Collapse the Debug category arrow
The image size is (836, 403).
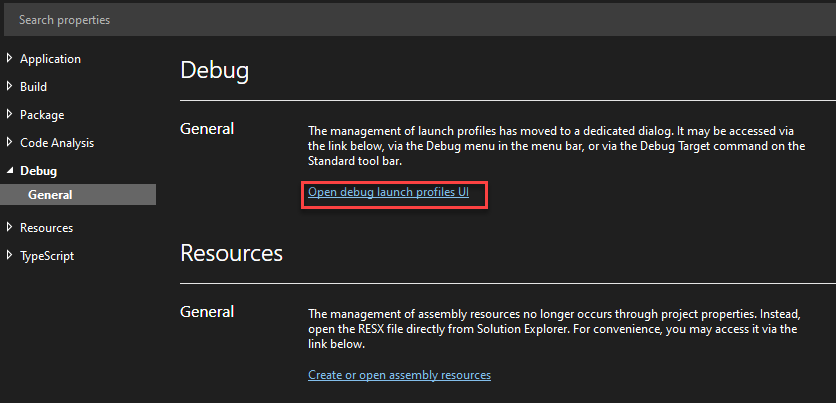[9, 171]
